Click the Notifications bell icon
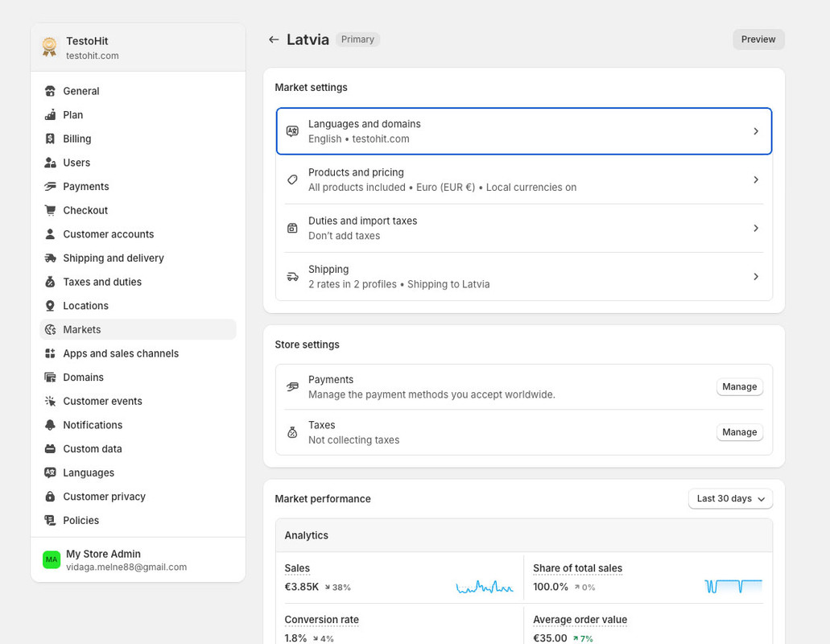The image size is (830, 644). coord(50,425)
